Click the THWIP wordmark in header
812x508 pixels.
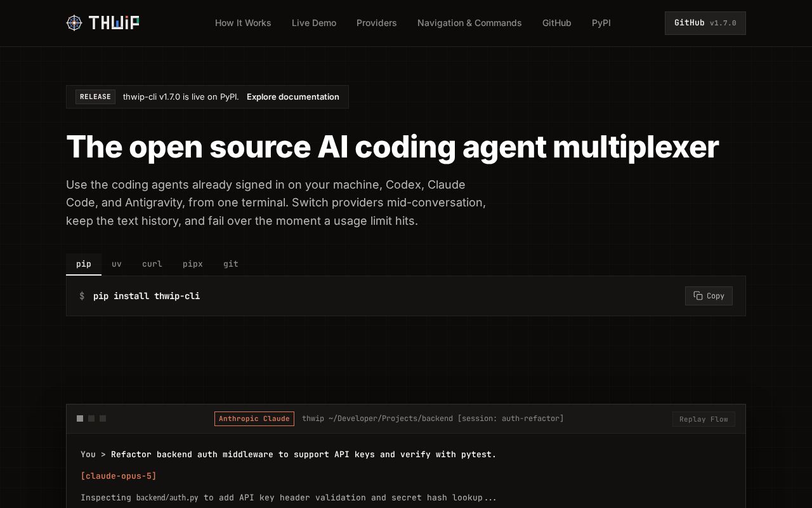point(114,23)
